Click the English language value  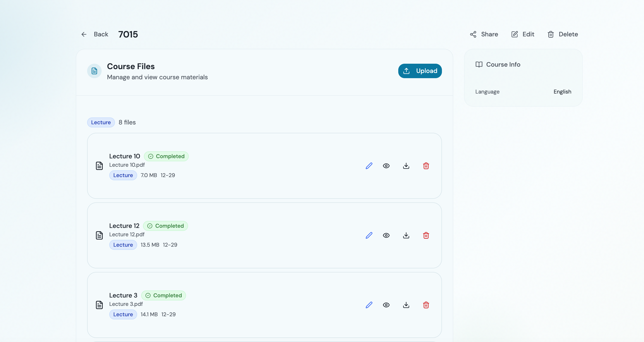[562, 92]
